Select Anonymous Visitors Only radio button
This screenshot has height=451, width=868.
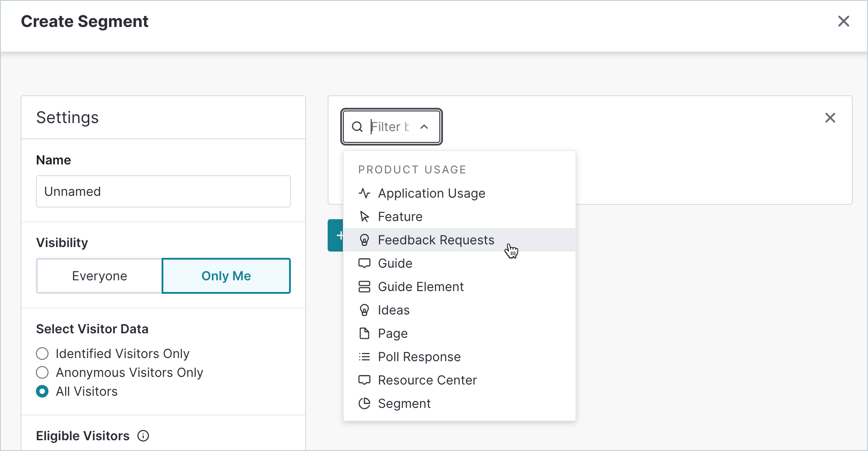(x=42, y=372)
